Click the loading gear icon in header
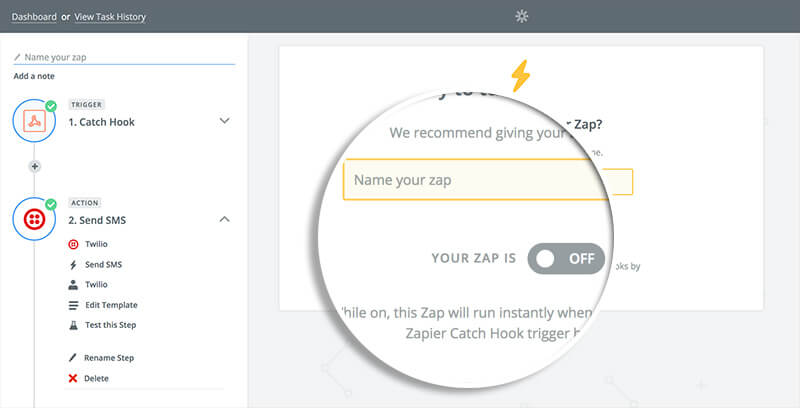 point(521,16)
